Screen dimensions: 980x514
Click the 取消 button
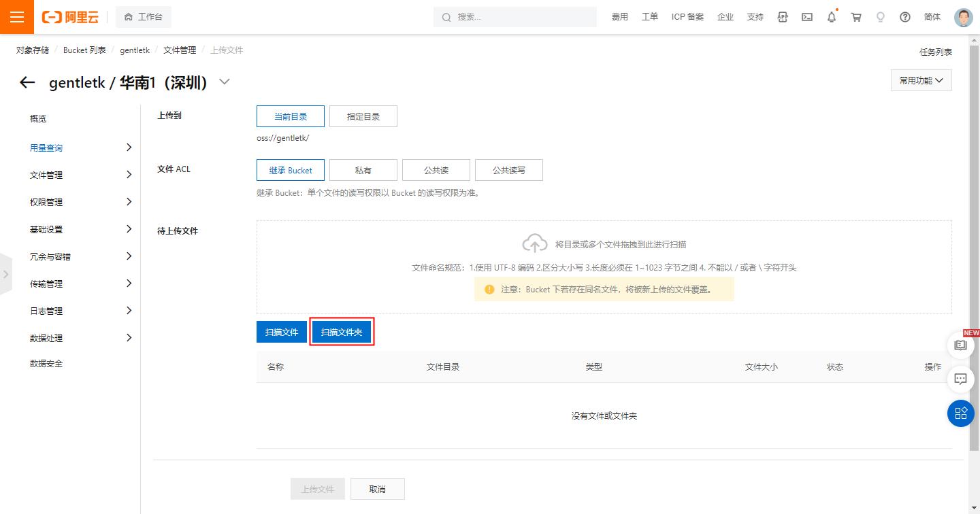pos(377,489)
